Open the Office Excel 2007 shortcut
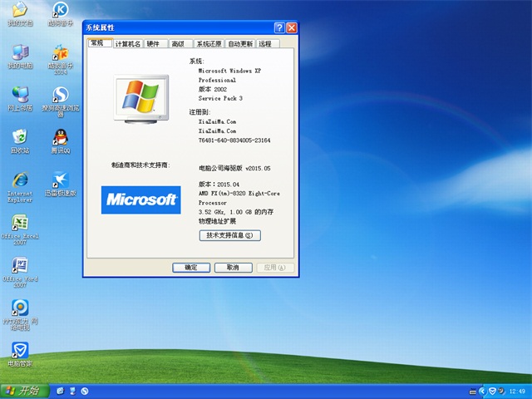Image resolution: width=532 pixels, height=399 pixels. [x=19, y=223]
